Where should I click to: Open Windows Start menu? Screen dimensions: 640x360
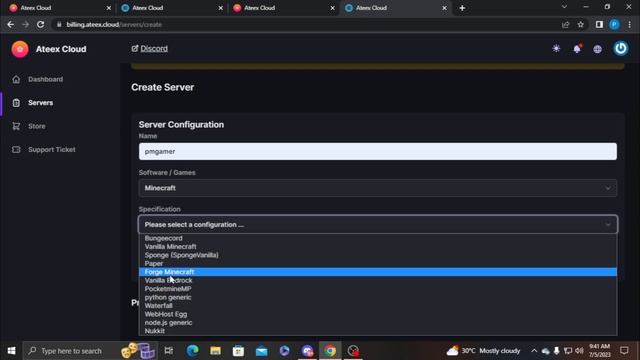(x=11, y=351)
